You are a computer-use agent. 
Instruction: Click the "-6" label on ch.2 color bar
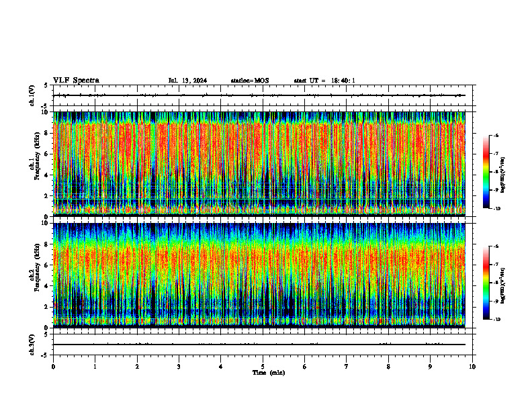point(496,246)
